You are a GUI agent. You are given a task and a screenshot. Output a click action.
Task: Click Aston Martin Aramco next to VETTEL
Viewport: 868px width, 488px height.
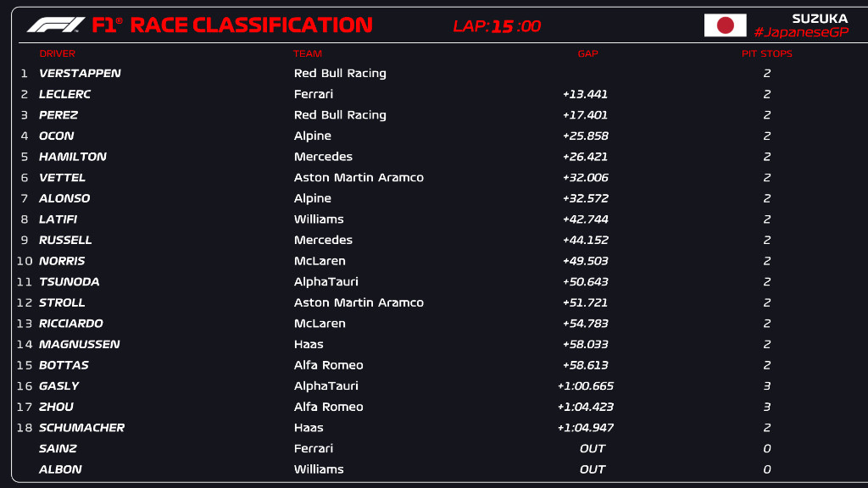(359, 177)
